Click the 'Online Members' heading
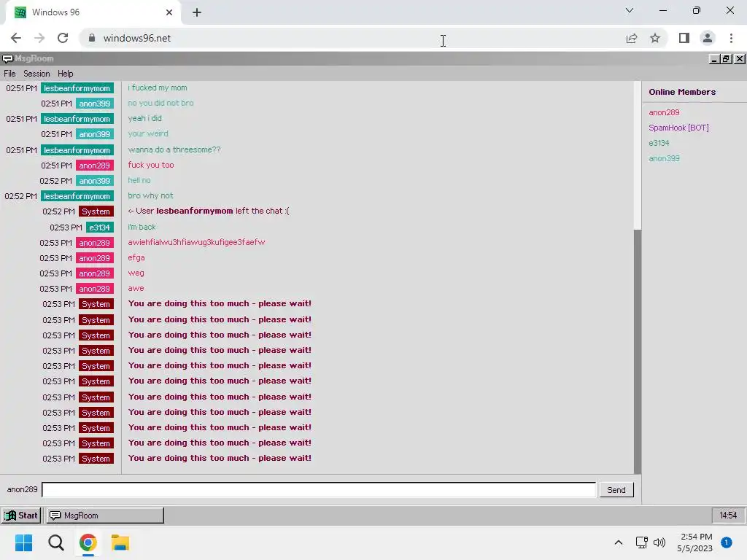This screenshot has width=747, height=560. [x=682, y=92]
